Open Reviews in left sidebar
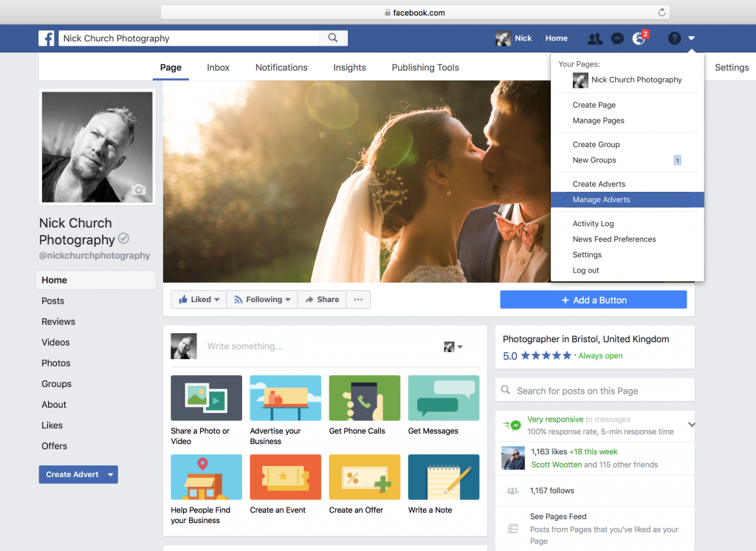This screenshot has width=756, height=551. click(x=58, y=322)
